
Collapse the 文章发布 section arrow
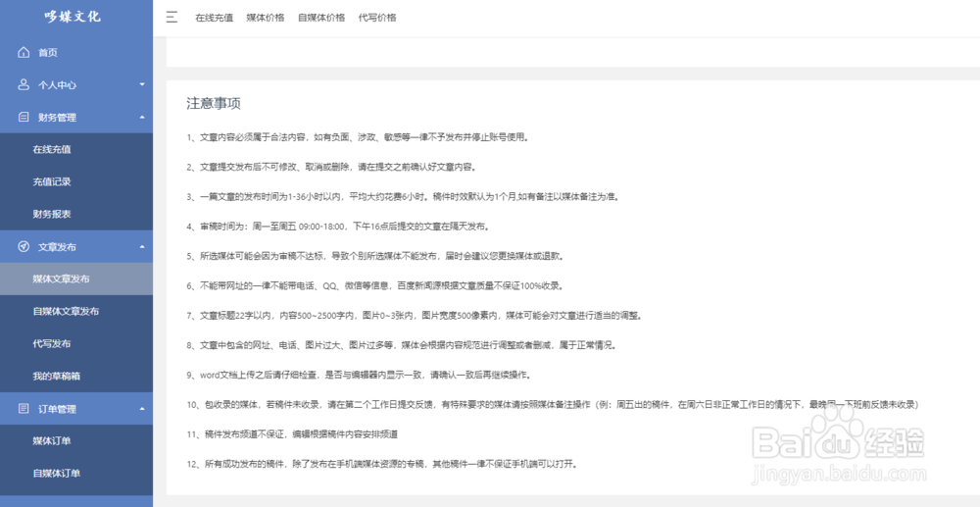(x=142, y=247)
